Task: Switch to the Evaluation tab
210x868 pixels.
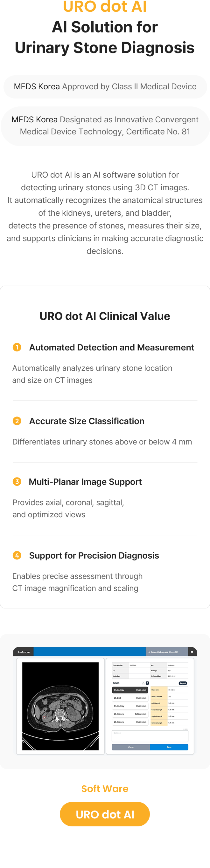Action: [24, 652]
